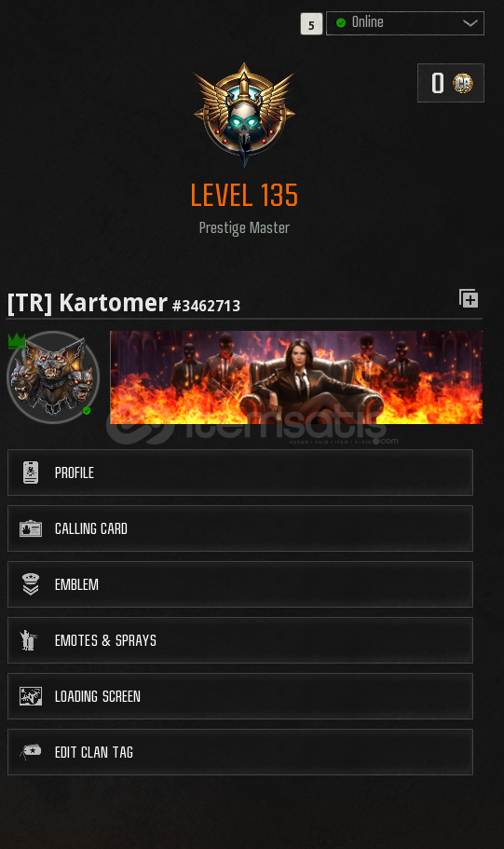This screenshot has width=504, height=849.
Task: Select Edit Clan Tag
Action: click(x=240, y=752)
